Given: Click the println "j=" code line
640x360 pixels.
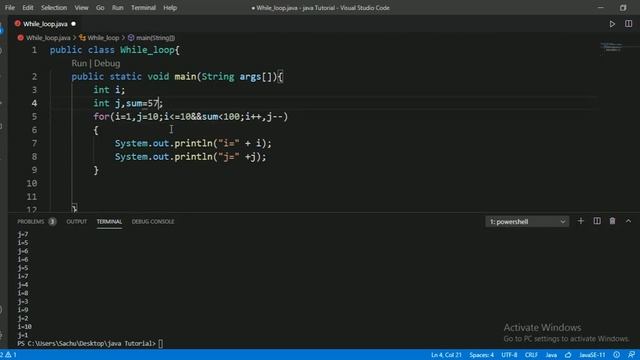Looking at the screenshot, I should 190,157.
